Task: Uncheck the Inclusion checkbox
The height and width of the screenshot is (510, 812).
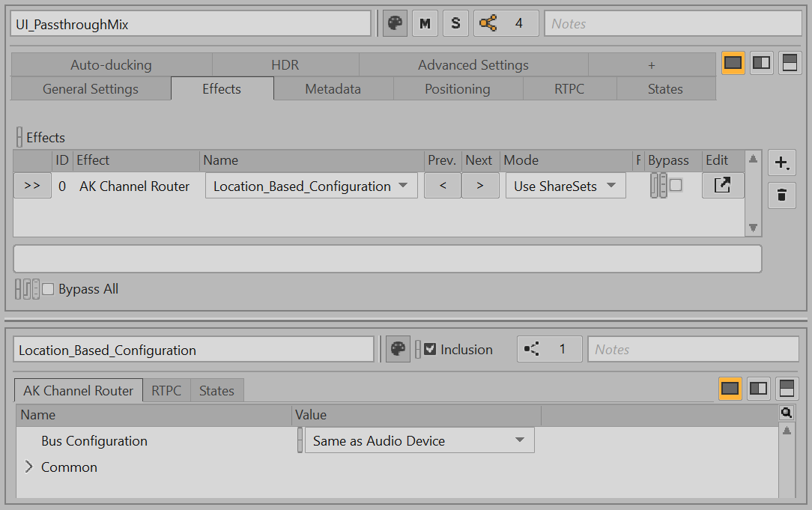Action: click(x=430, y=349)
